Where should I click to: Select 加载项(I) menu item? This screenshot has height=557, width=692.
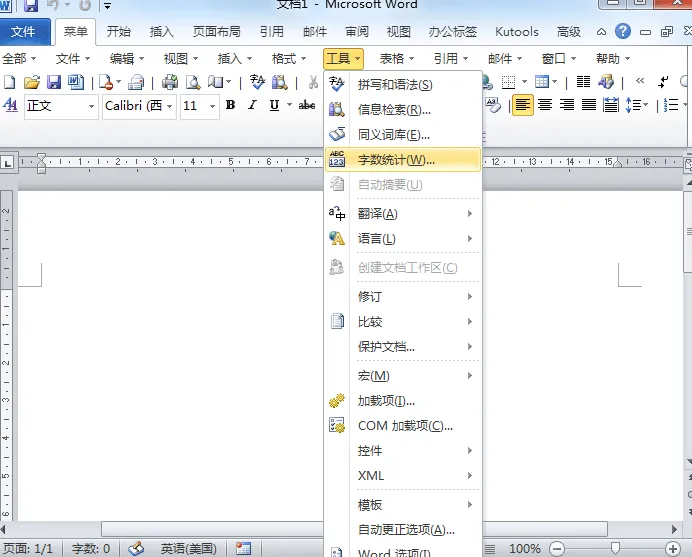pyautogui.click(x=403, y=401)
